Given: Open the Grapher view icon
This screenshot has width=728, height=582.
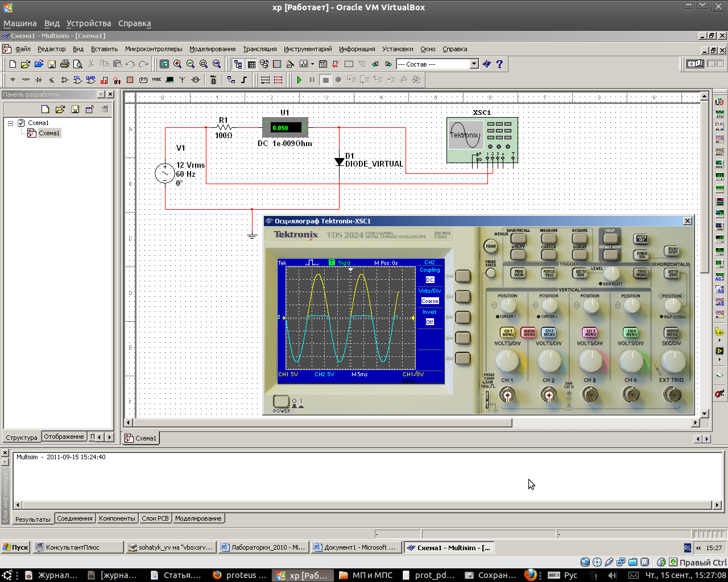Looking at the screenshot, I should pyautogui.click(x=304, y=64).
